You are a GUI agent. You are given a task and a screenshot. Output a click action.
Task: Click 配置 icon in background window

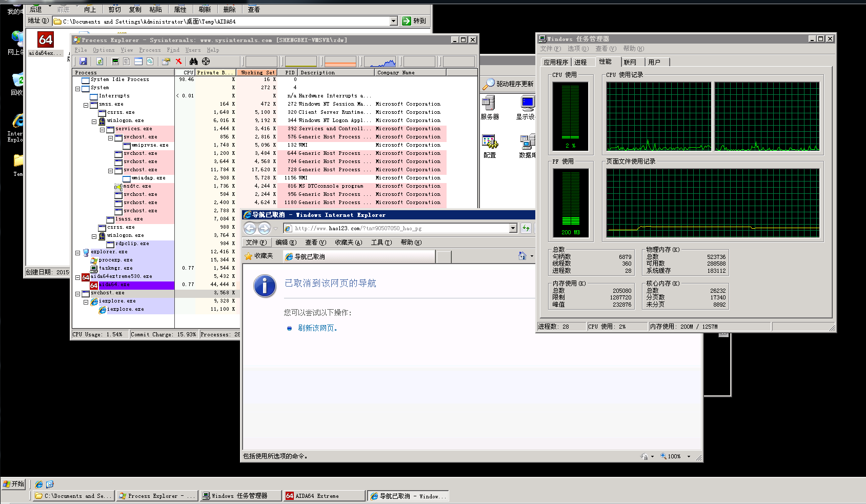pos(490,146)
